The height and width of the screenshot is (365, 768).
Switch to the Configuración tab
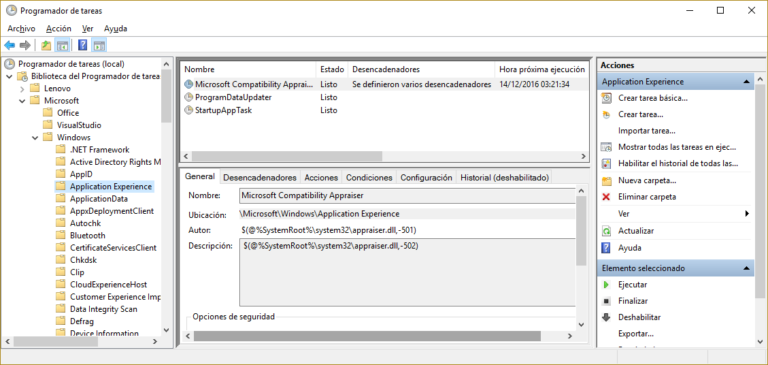point(426,177)
